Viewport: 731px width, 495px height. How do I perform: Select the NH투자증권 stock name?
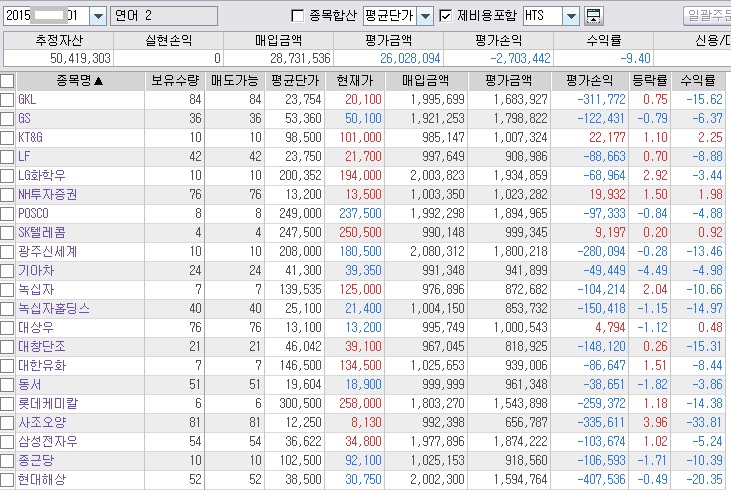[x=48, y=195]
